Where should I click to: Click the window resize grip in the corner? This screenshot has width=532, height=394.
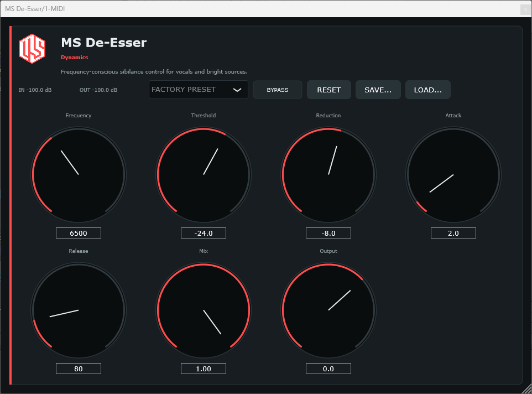527,389
